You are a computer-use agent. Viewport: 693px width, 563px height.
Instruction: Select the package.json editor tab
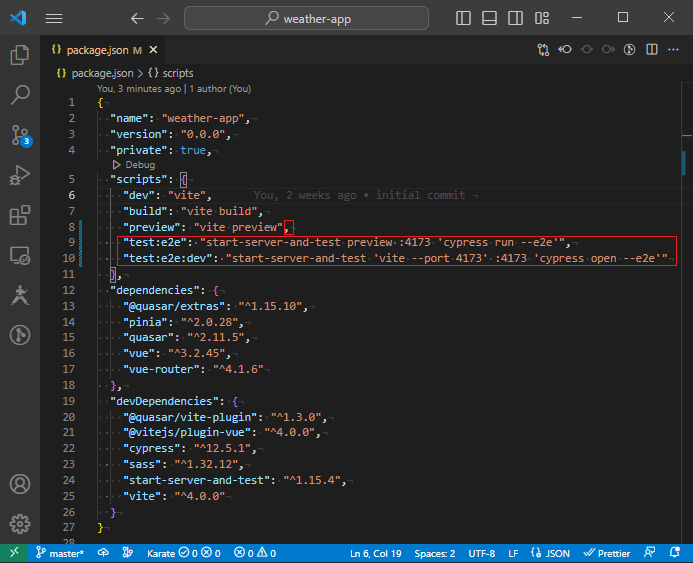click(x=103, y=50)
